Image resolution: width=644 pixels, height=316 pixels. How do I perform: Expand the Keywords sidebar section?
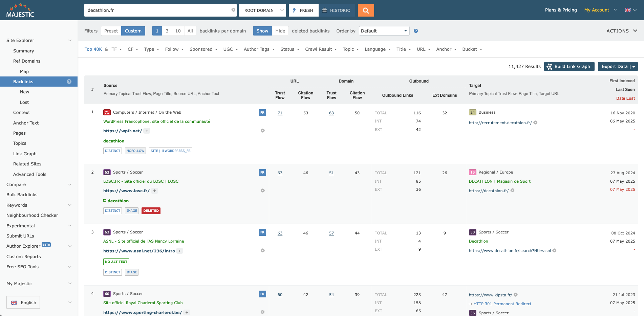click(70, 205)
